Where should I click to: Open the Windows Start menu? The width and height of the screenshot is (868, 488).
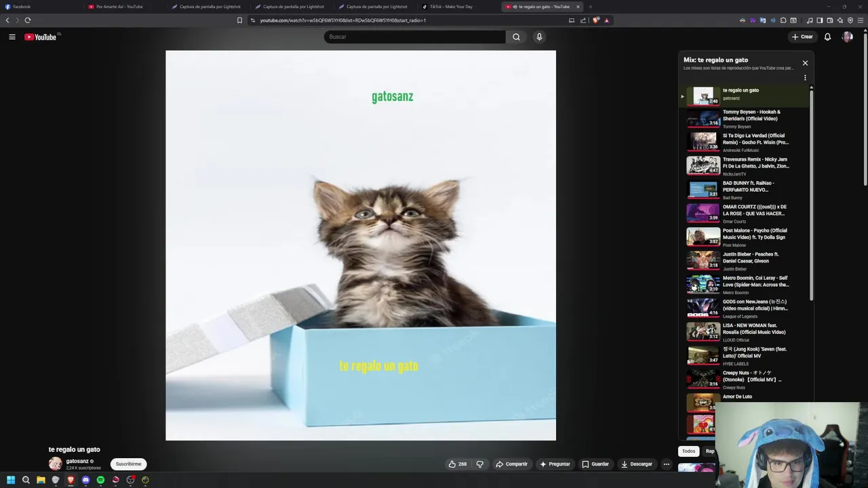(x=11, y=480)
